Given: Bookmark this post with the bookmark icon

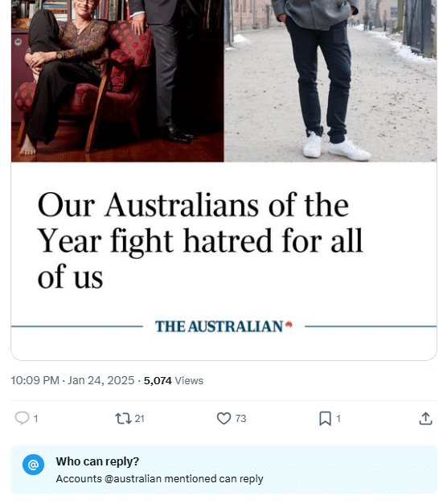Looking at the screenshot, I should (325, 419).
